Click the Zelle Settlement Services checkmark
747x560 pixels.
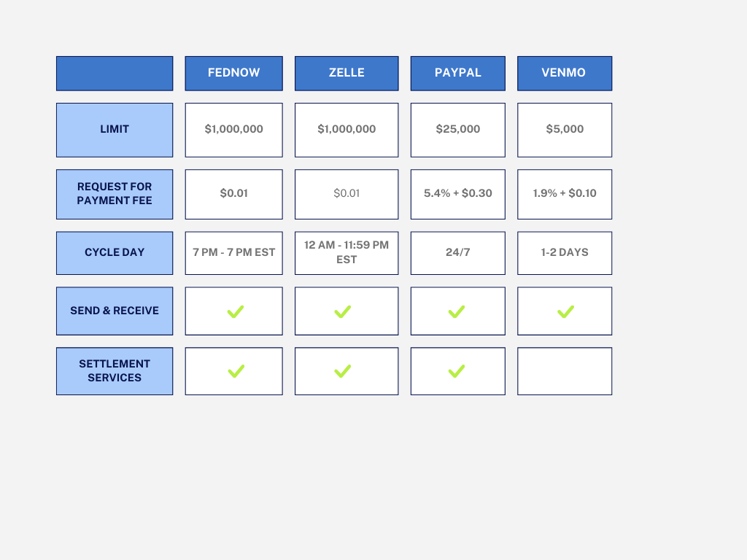(x=343, y=371)
